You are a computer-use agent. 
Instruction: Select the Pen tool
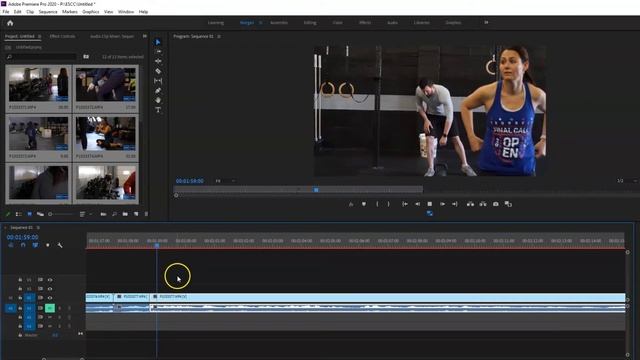point(158,91)
